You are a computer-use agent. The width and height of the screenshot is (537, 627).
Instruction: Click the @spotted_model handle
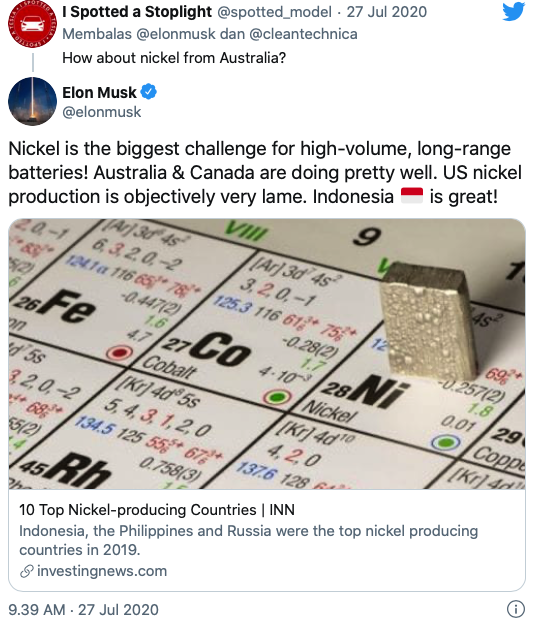(274, 12)
